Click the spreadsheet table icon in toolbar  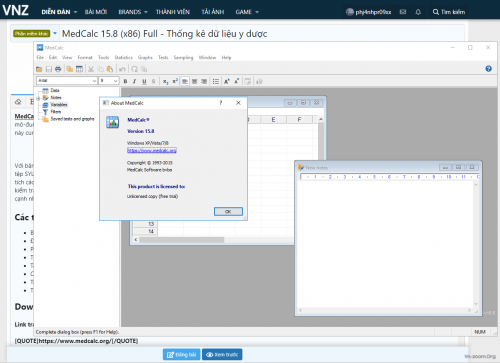(79, 69)
